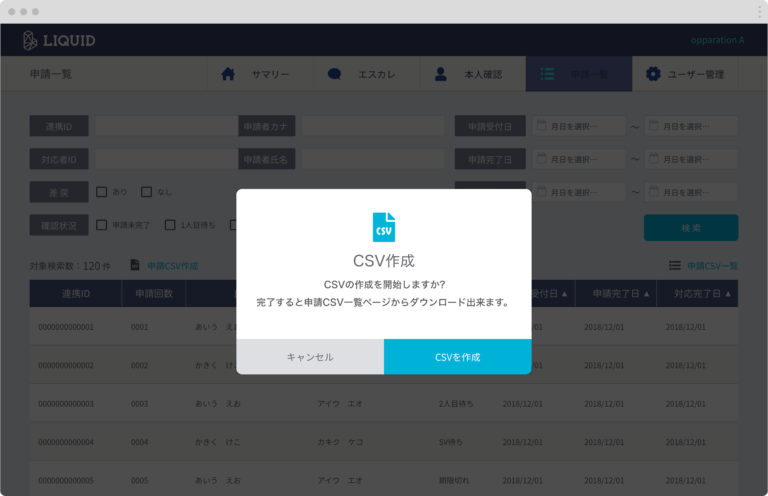Click the gear icon for ユーザー管理
This screenshot has height=496, width=768.
[653, 74]
